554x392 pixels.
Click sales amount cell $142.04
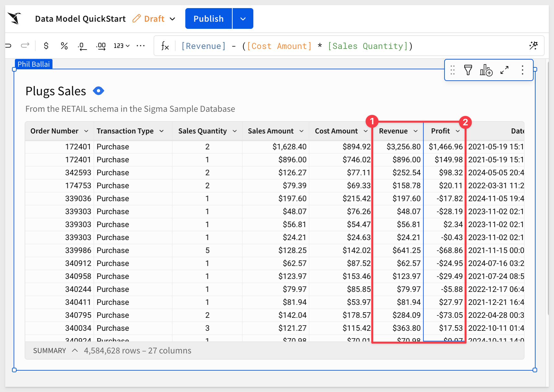(276, 315)
